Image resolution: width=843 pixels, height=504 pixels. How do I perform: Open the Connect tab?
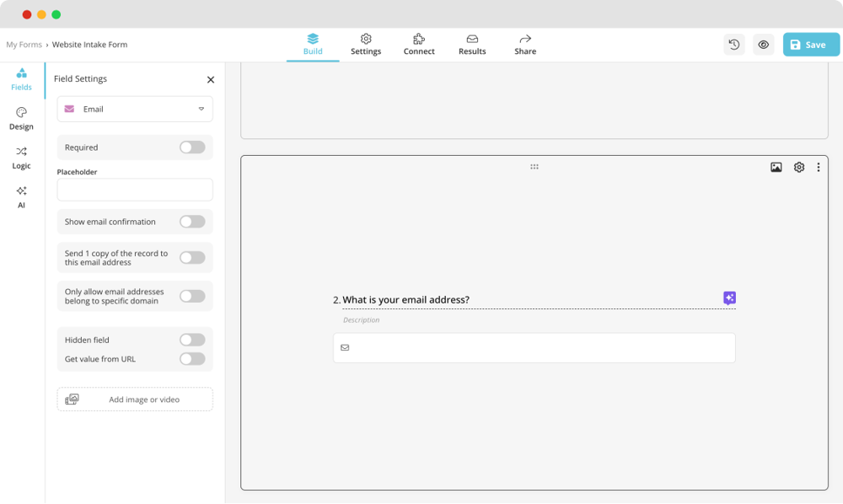click(418, 44)
